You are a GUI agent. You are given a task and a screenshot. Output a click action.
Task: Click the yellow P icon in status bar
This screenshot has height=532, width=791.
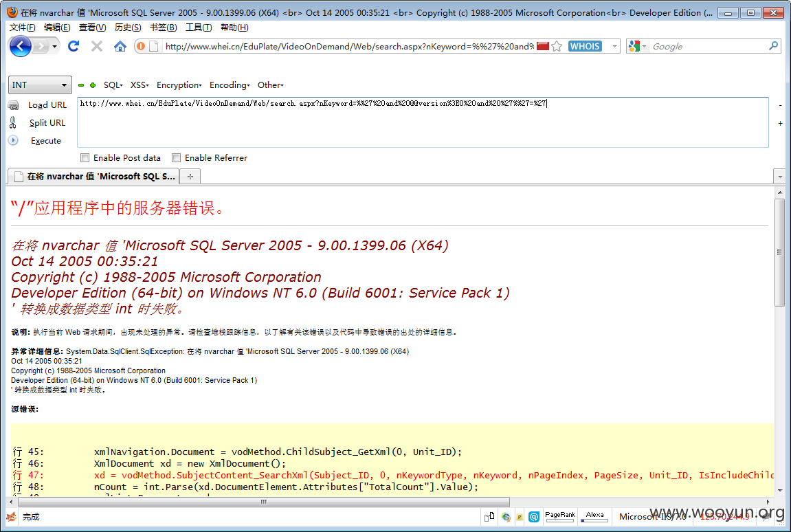click(519, 517)
